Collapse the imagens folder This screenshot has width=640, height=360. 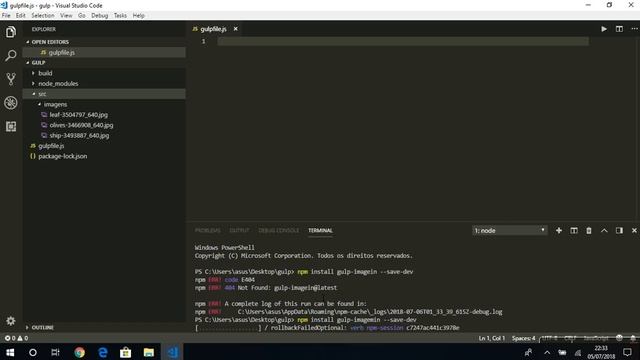click(x=104, y=104)
